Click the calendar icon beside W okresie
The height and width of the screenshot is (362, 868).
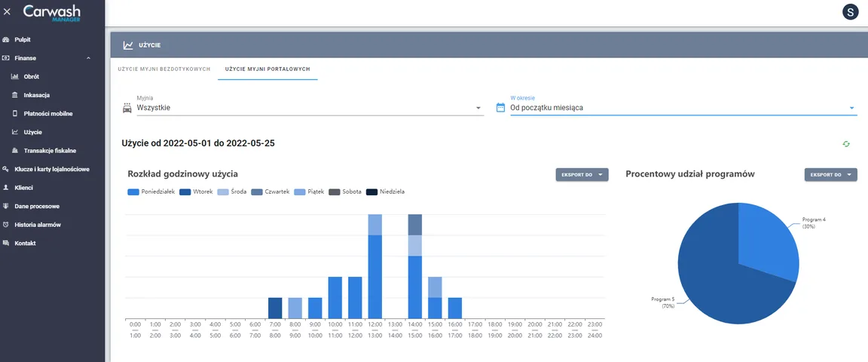[500, 108]
